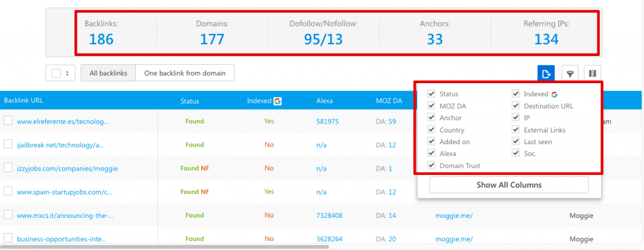The width and height of the screenshot is (644, 250).
Task: Click the DA: 20 value
Action: tap(386, 239)
